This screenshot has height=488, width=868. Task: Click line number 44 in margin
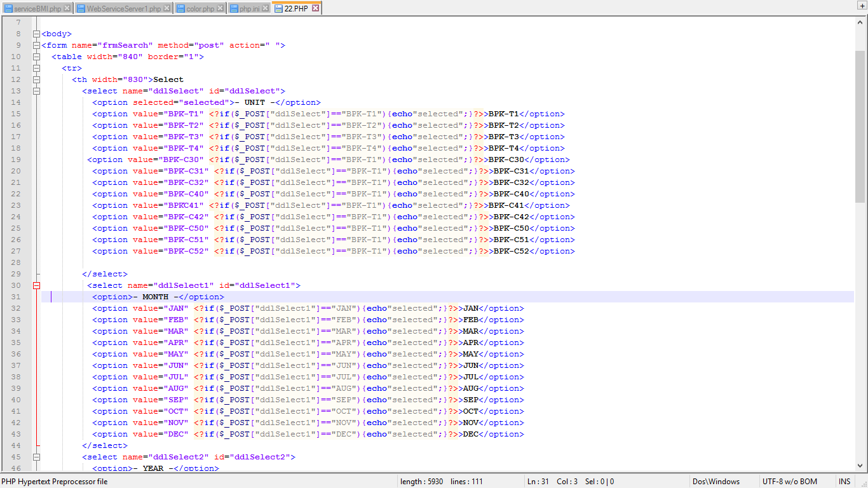(16, 445)
